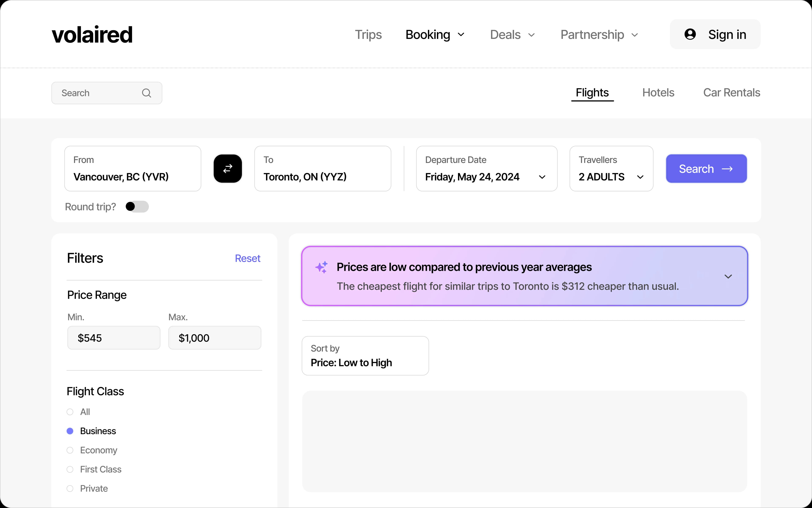Expand the low prices banner chevron

coord(728,277)
